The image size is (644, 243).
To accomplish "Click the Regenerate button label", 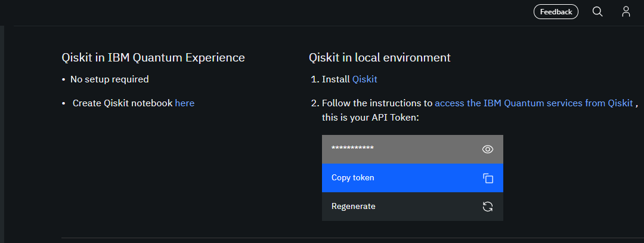I will coord(354,207).
